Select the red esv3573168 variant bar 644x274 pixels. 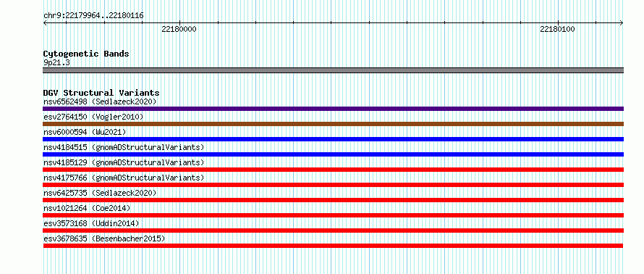click(333, 231)
